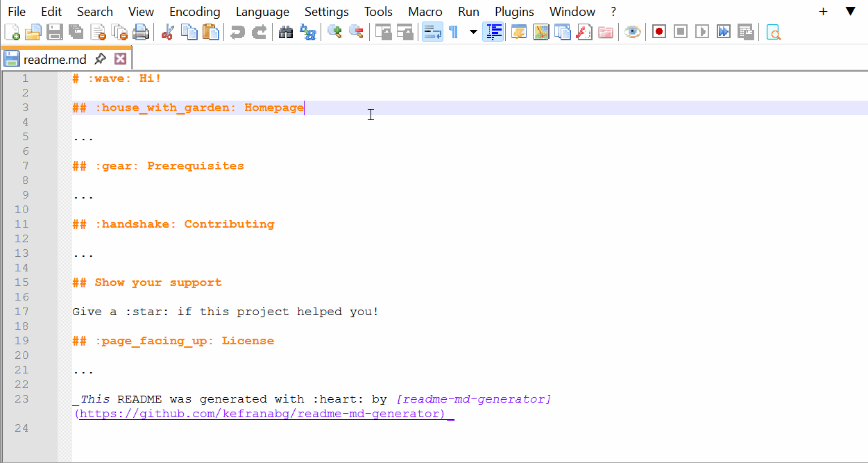Open the user defined language dialog icon
The height and width of the screenshot is (463, 868).
click(x=519, y=31)
